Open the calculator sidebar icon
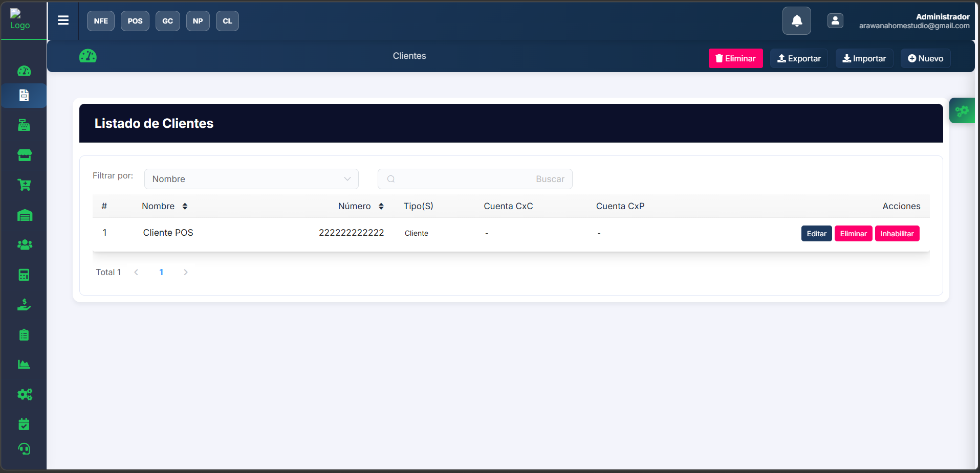The height and width of the screenshot is (473, 980). (24, 275)
